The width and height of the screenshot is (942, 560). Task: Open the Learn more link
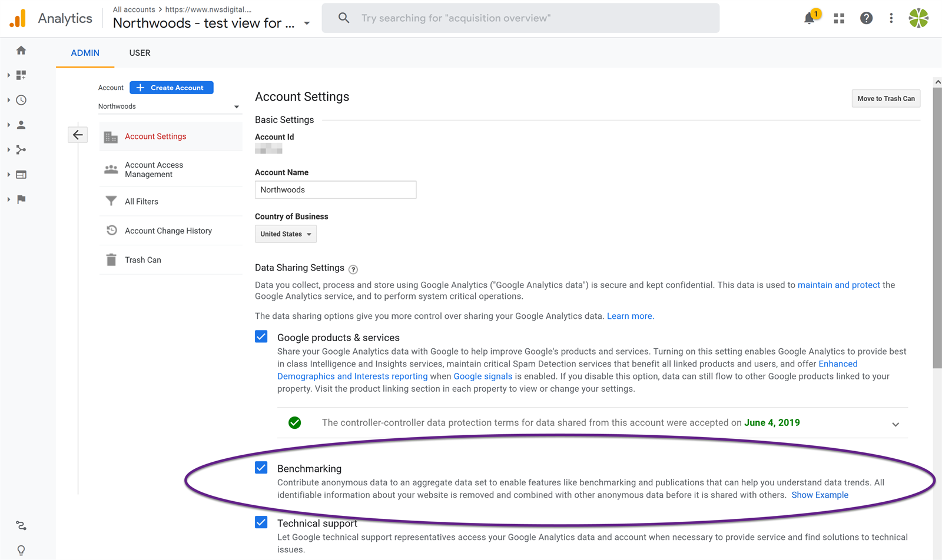tap(629, 316)
